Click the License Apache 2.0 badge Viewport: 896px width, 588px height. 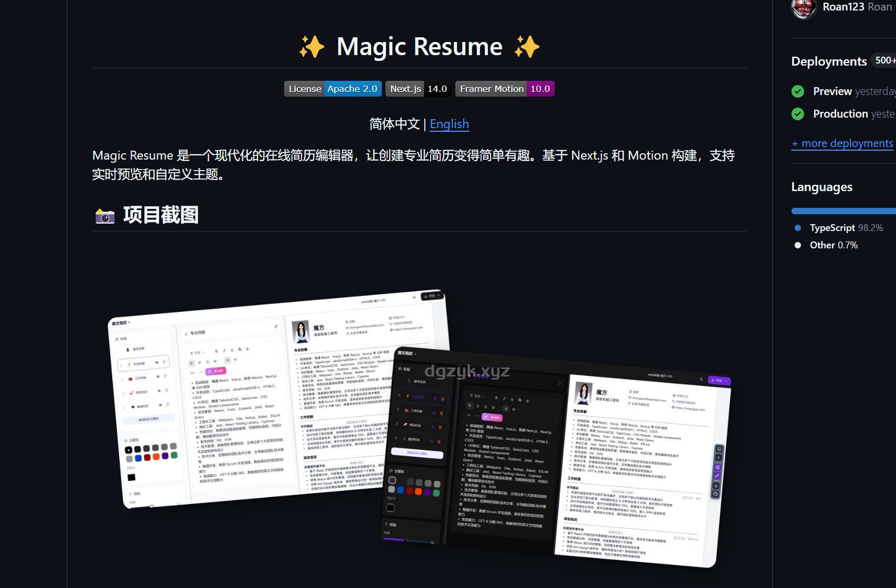[333, 89]
